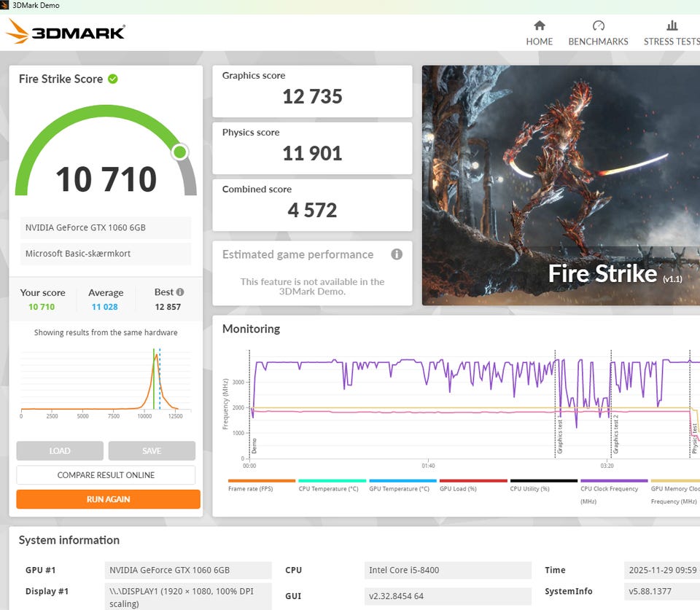Click the Combined score 4 572 value
Image resolution: width=700 pixels, height=610 pixels.
pyautogui.click(x=313, y=210)
